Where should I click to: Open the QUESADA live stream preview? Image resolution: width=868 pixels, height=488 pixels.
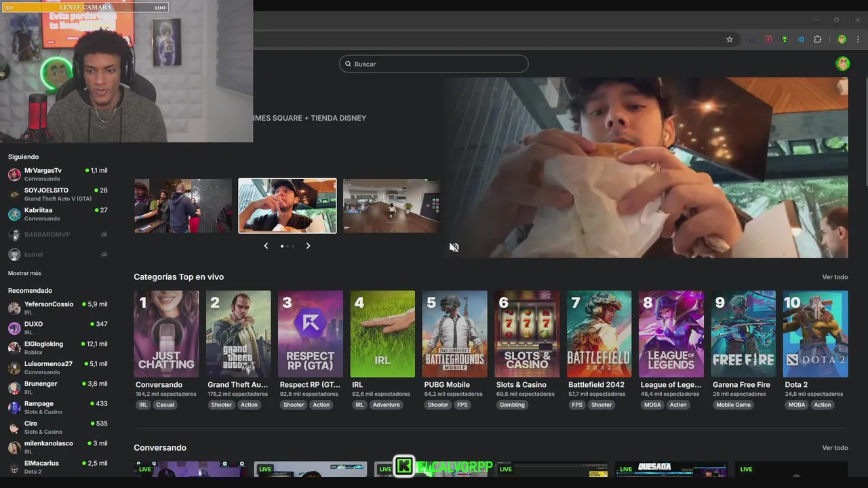[671, 469]
